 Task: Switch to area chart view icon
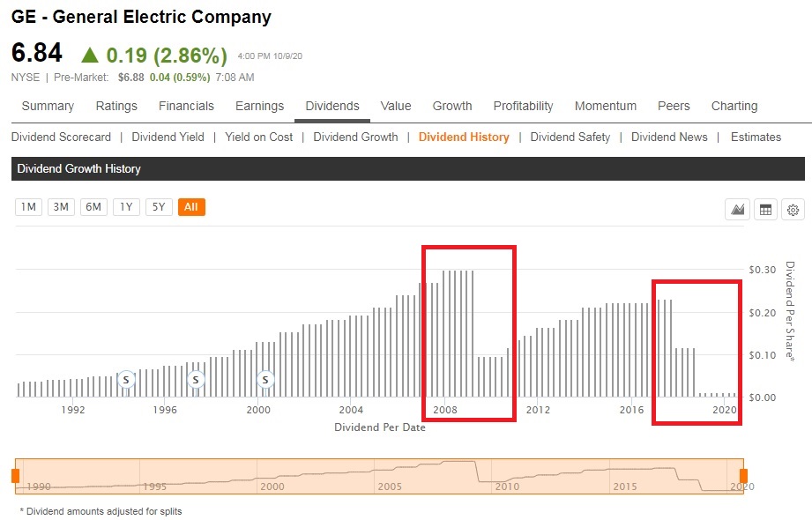pyautogui.click(x=737, y=210)
